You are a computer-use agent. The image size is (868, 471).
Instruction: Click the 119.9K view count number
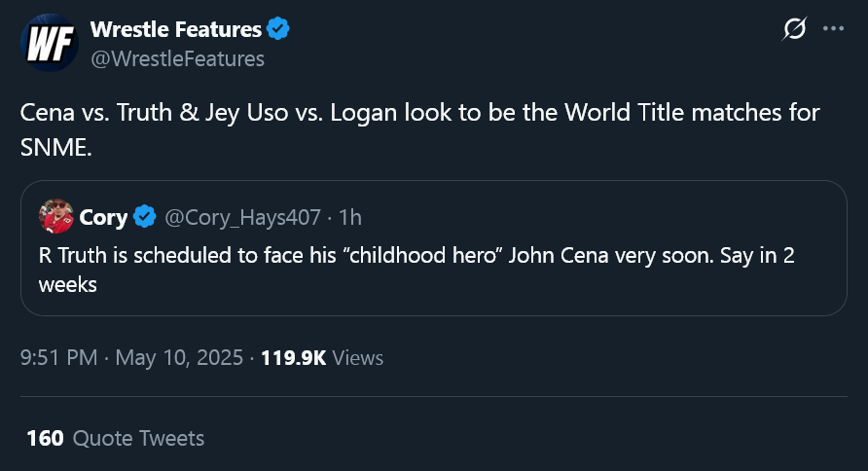tap(293, 358)
